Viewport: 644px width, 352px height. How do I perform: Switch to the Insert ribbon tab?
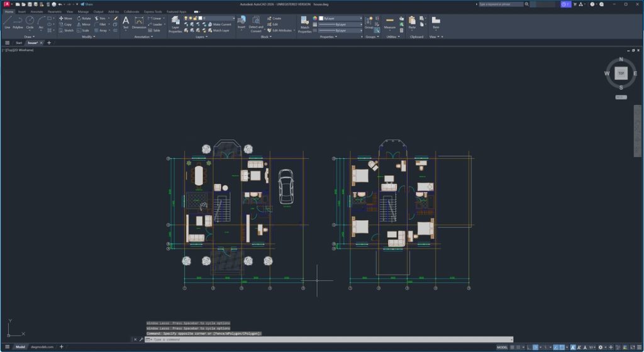[x=22, y=11]
